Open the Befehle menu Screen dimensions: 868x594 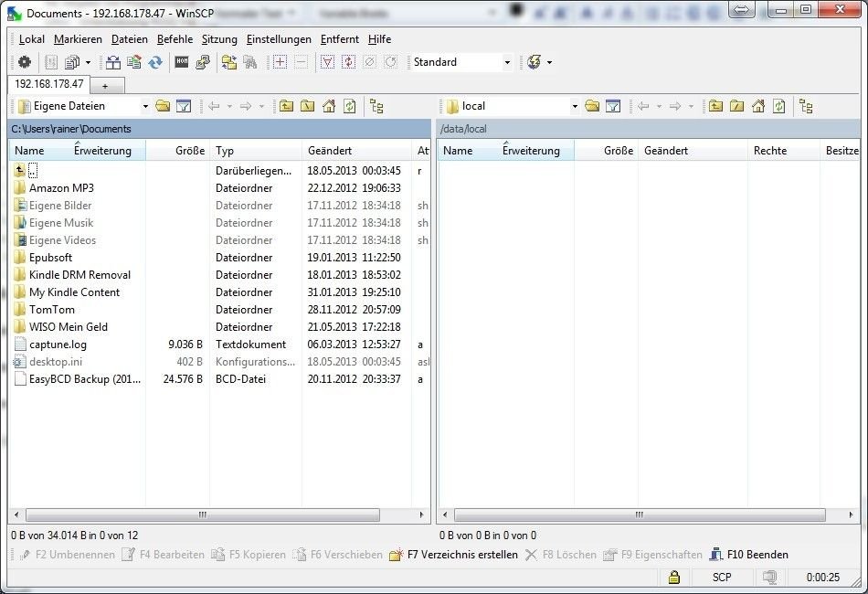[x=175, y=39]
